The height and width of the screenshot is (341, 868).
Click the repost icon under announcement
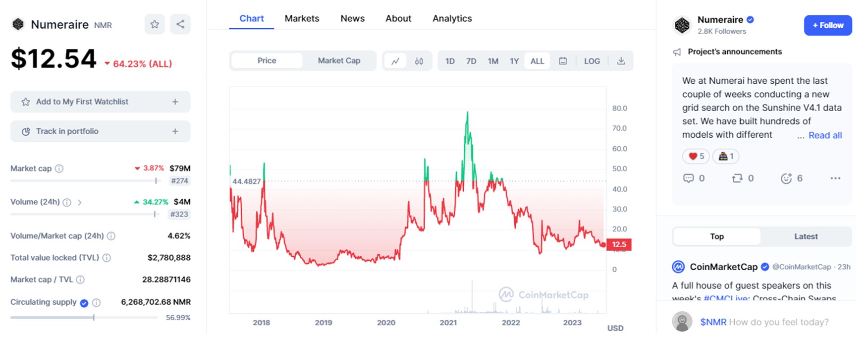pos(737,178)
